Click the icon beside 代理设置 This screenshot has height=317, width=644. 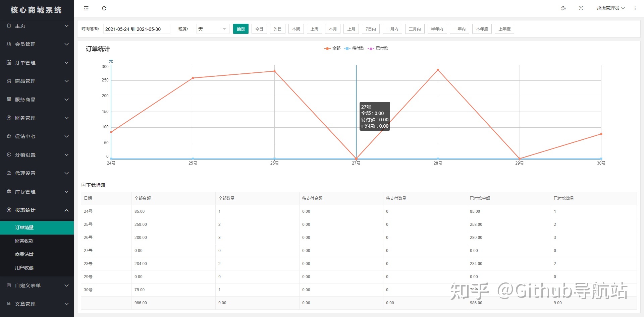click(x=9, y=173)
